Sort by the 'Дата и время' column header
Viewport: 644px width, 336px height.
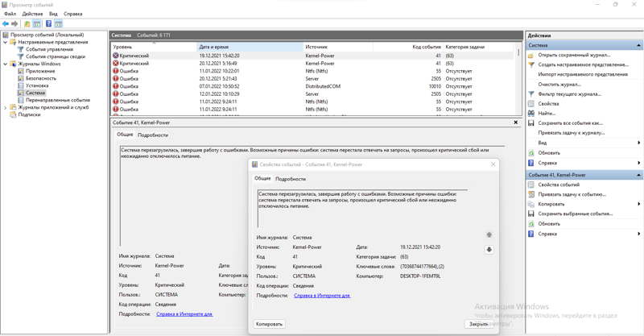point(250,47)
